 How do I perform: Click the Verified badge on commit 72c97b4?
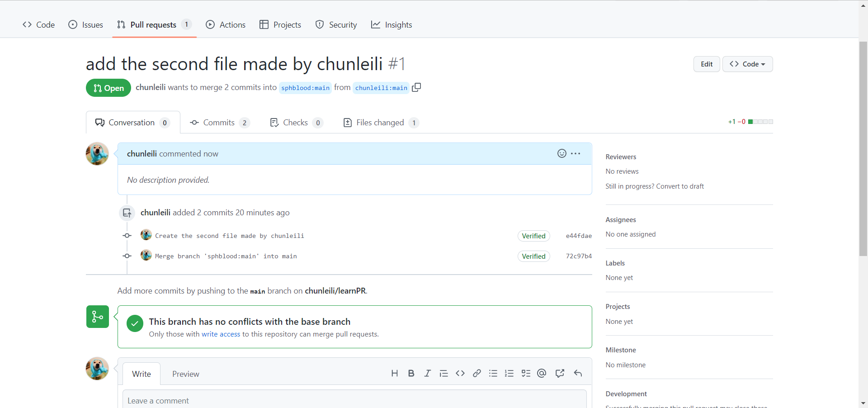533,256
